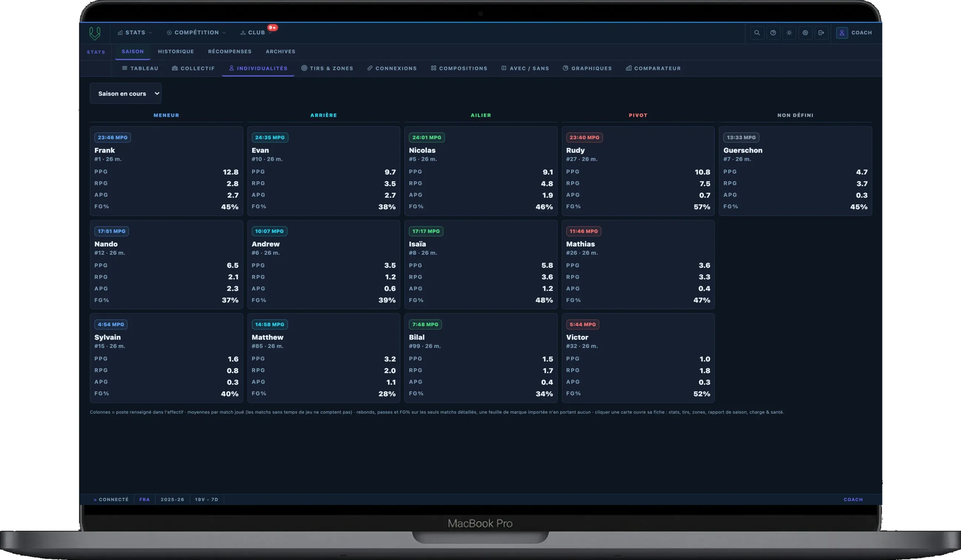Screen dimensions: 961x560
Task: Click Guerschon's 13:33 MPG badge
Action: (x=741, y=138)
